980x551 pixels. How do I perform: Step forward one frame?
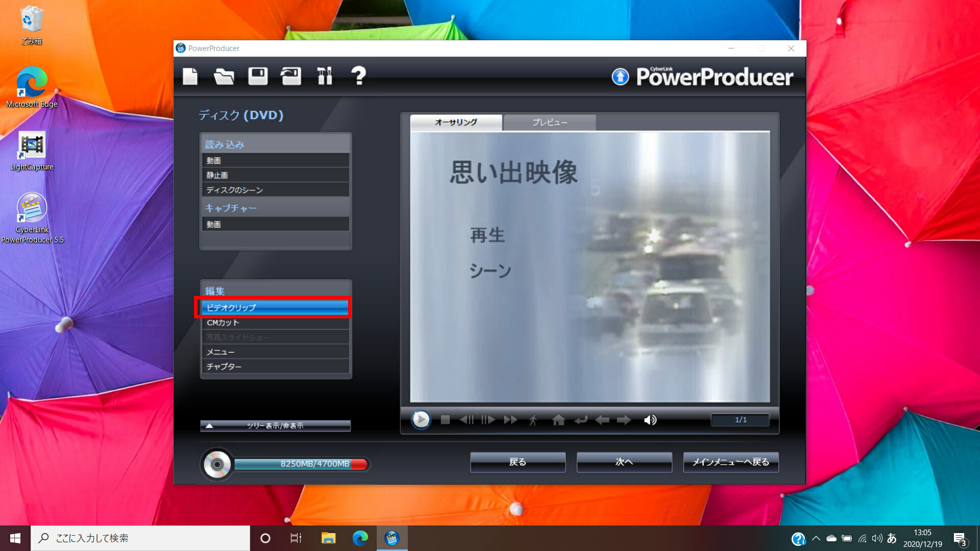click(488, 420)
